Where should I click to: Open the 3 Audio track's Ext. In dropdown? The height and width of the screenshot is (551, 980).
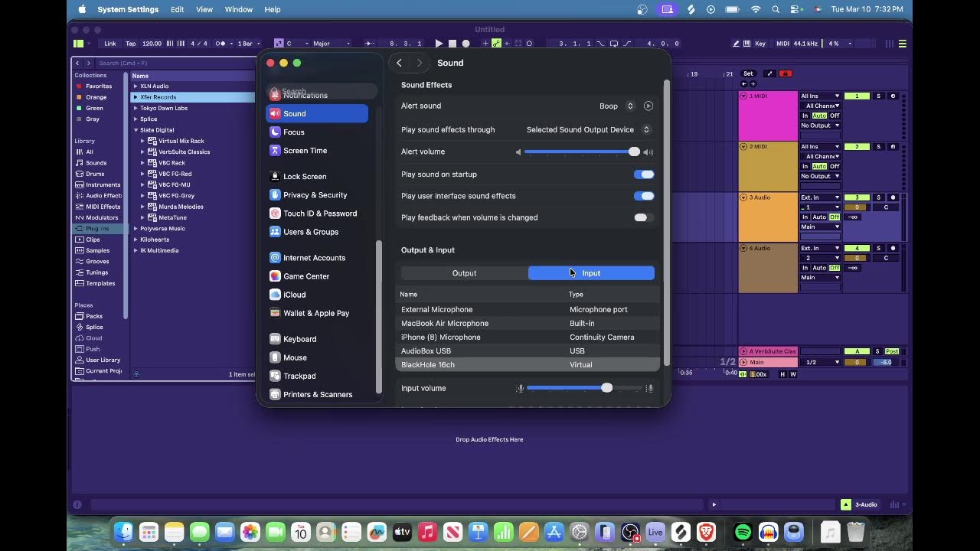pos(820,197)
